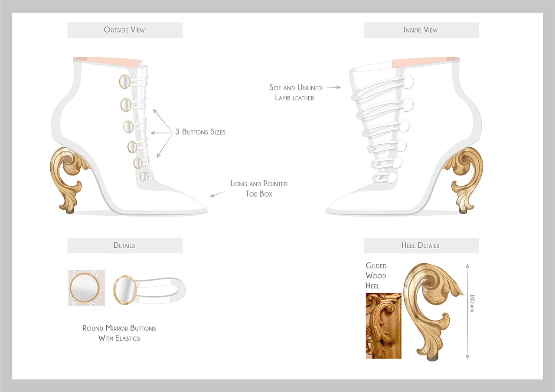555x392 pixels.
Task: Click the mirror button with elastic loop illustration
Action: click(x=149, y=289)
